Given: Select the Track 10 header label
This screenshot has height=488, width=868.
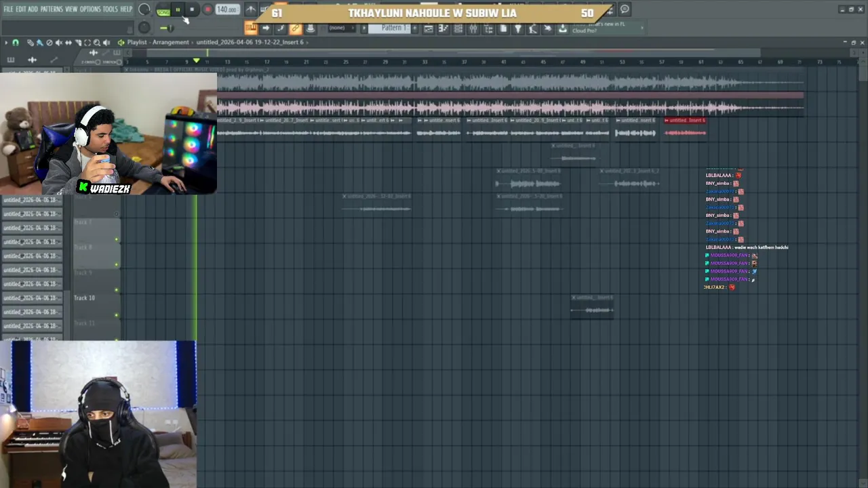Looking at the screenshot, I should [84, 298].
